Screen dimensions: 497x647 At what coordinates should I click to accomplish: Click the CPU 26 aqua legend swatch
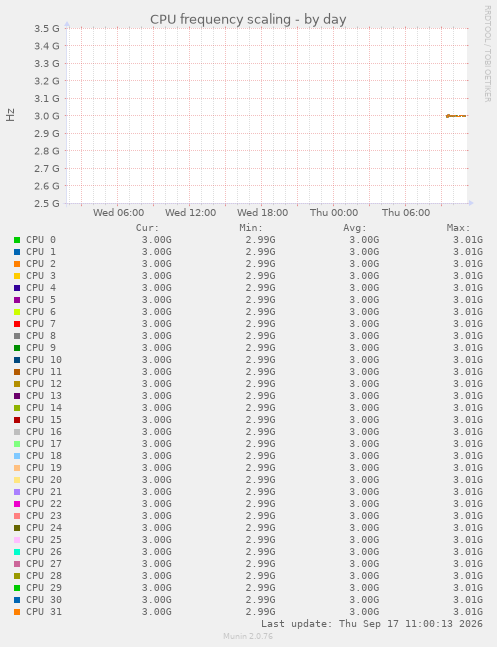17,552
